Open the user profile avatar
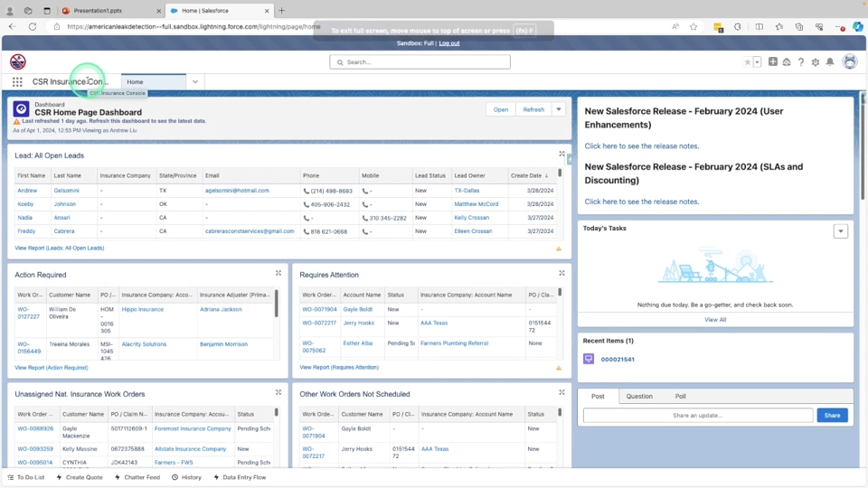The image size is (868, 488). 849,62
